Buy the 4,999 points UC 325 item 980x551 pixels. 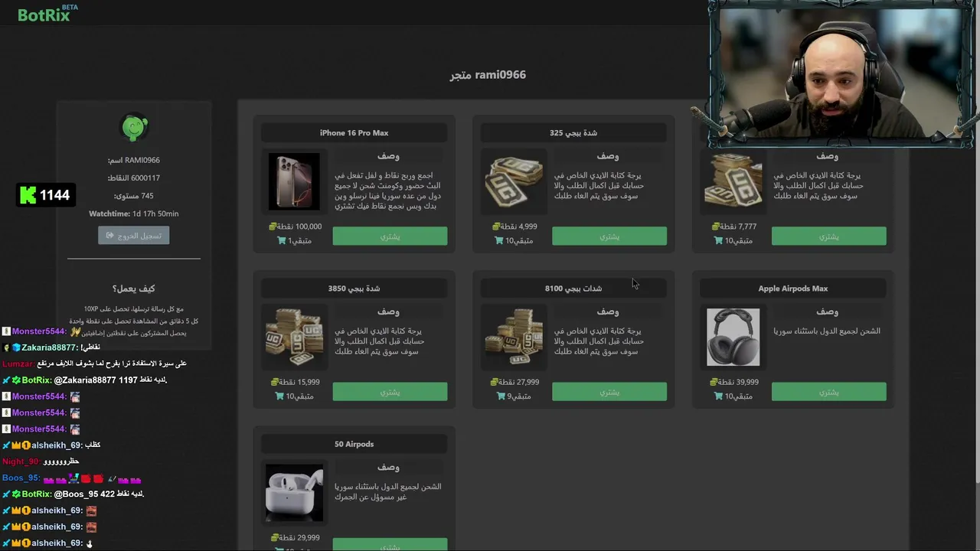click(x=609, y=236)
